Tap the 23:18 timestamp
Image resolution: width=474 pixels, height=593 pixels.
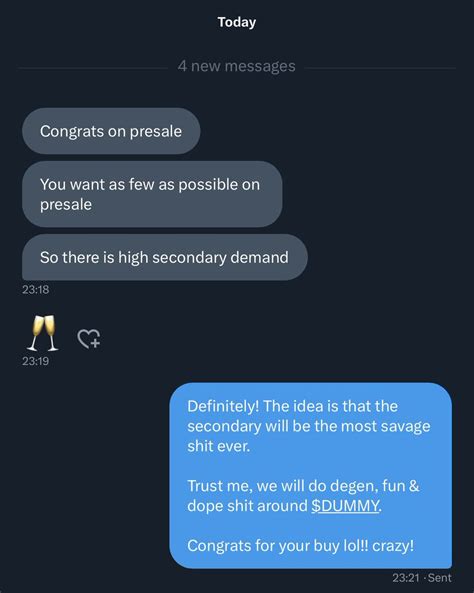36,290
